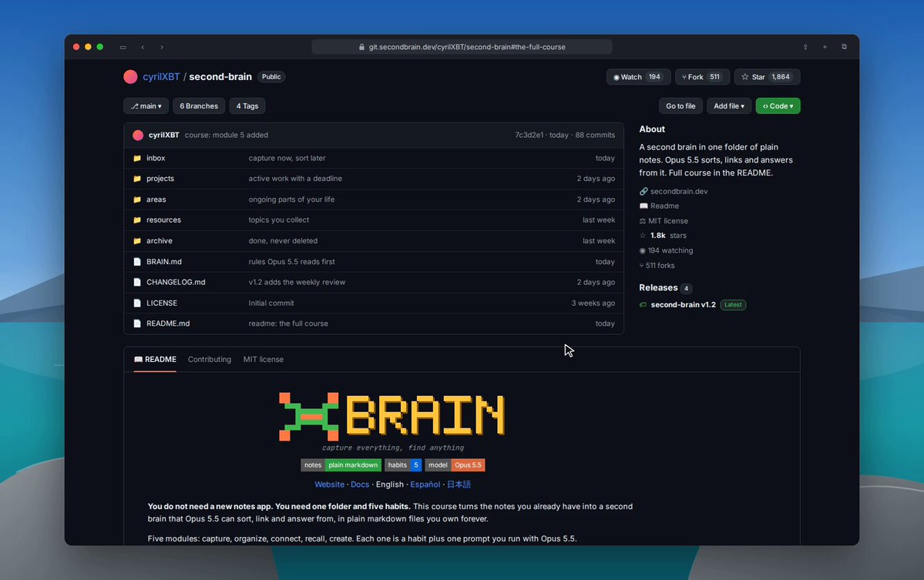This screenshot has width=924, height=580.
Task: Open the cyrilXBT owner profile link
Action: click(x=161, y=77)
